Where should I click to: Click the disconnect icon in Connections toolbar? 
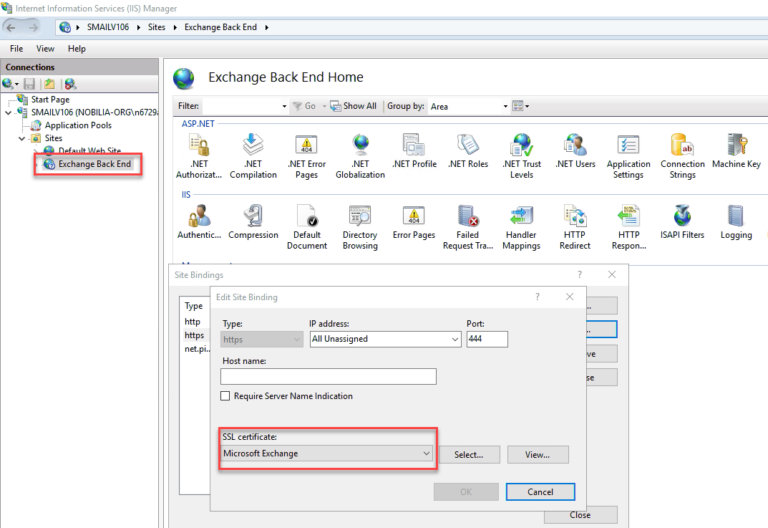(x=70, y=84)
